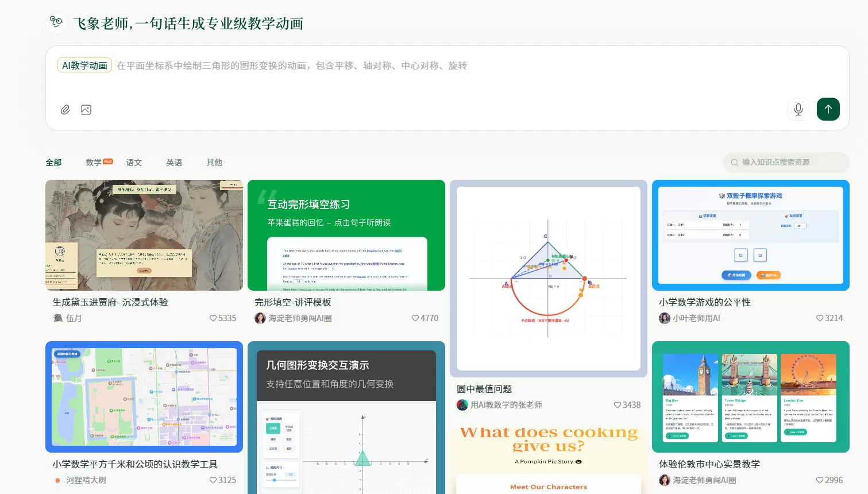
Task: Attach a file using the paperclip icon
Action: click(x=65, y=109)
